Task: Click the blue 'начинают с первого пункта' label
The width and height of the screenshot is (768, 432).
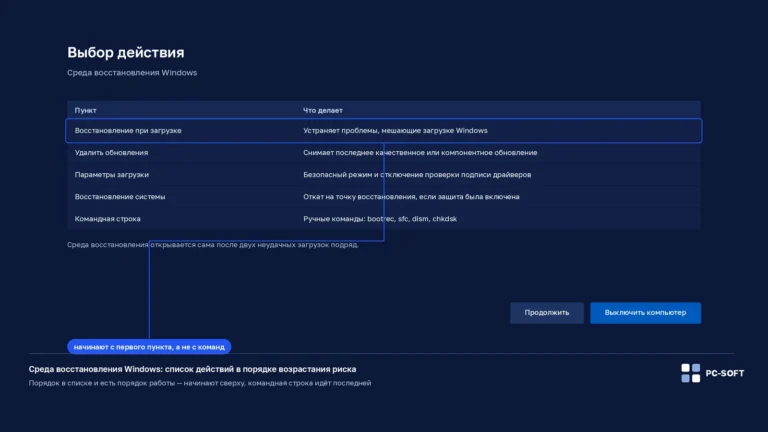Action: tap(149, 347)
